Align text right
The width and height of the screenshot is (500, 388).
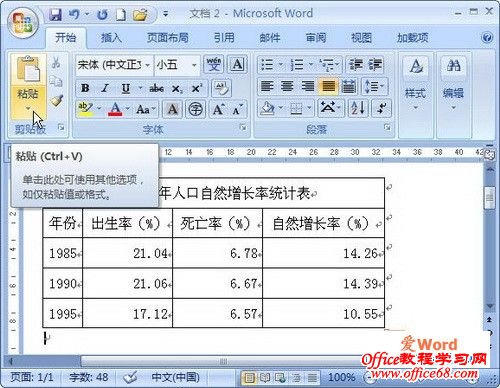point(308,87)
